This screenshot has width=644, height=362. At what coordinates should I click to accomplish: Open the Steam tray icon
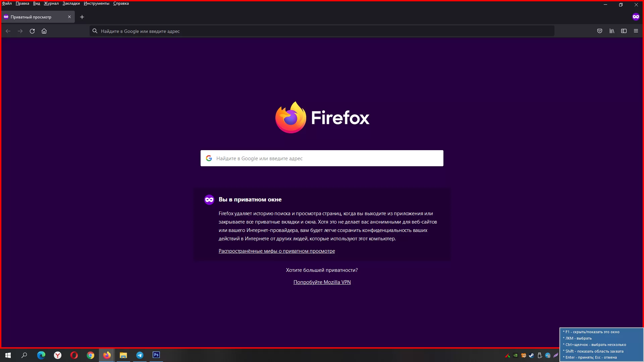click(532, 356)
